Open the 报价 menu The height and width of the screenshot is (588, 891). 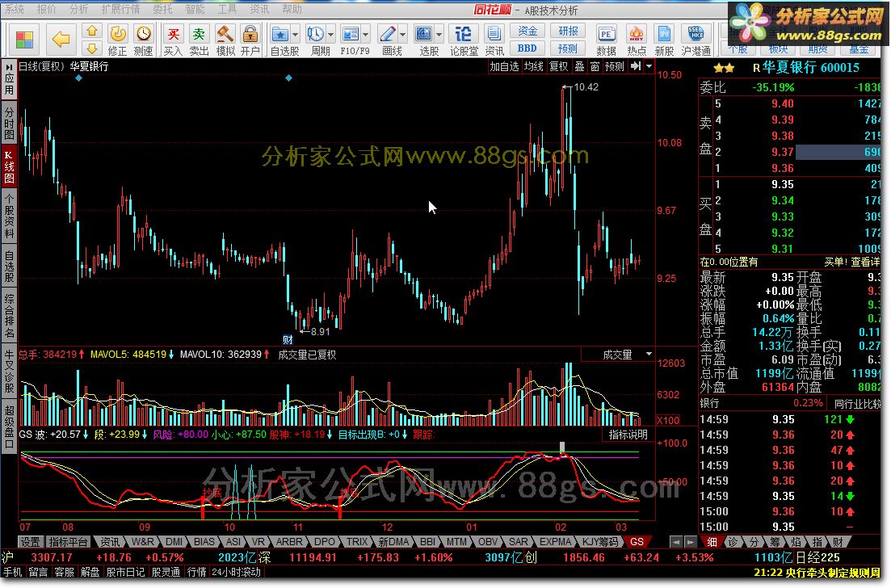(47, 9)
